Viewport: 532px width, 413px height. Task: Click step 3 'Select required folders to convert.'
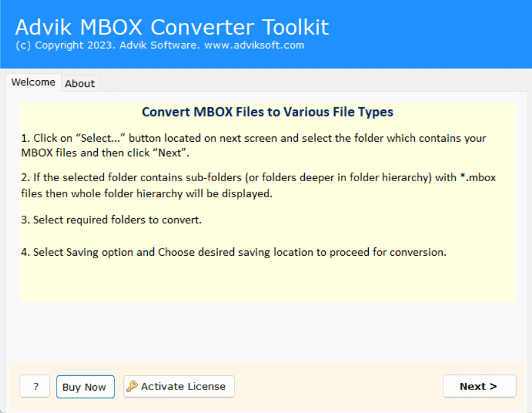click(x=111, y=219)
